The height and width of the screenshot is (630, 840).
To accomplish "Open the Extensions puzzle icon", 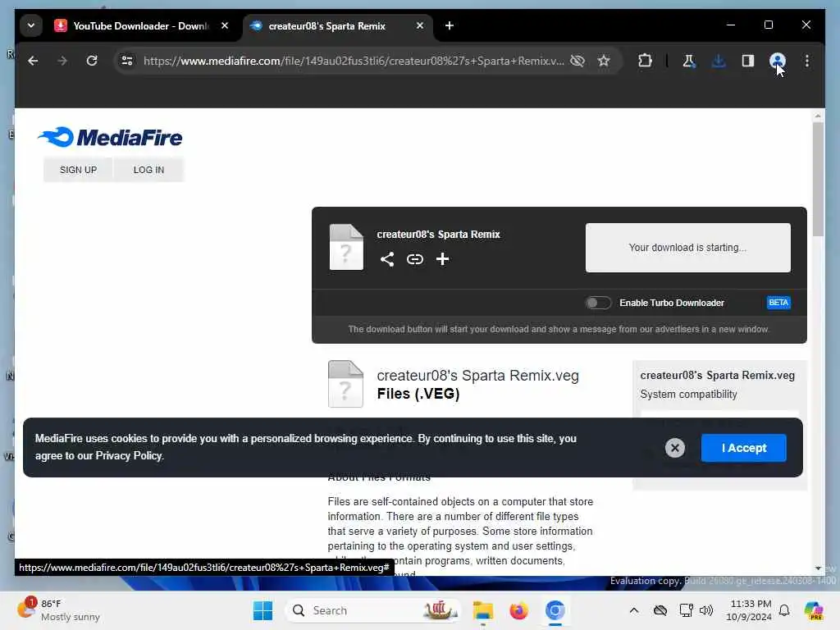I will click(646, 61).
